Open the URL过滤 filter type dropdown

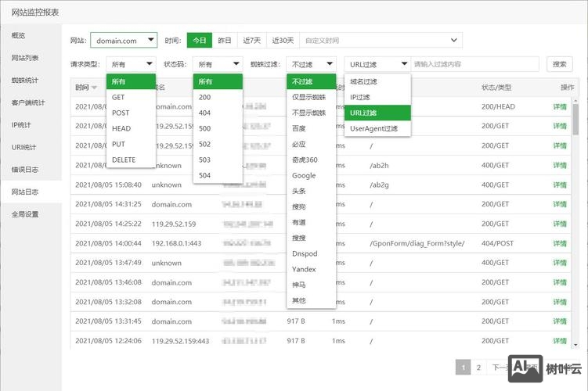click(377, 64)
